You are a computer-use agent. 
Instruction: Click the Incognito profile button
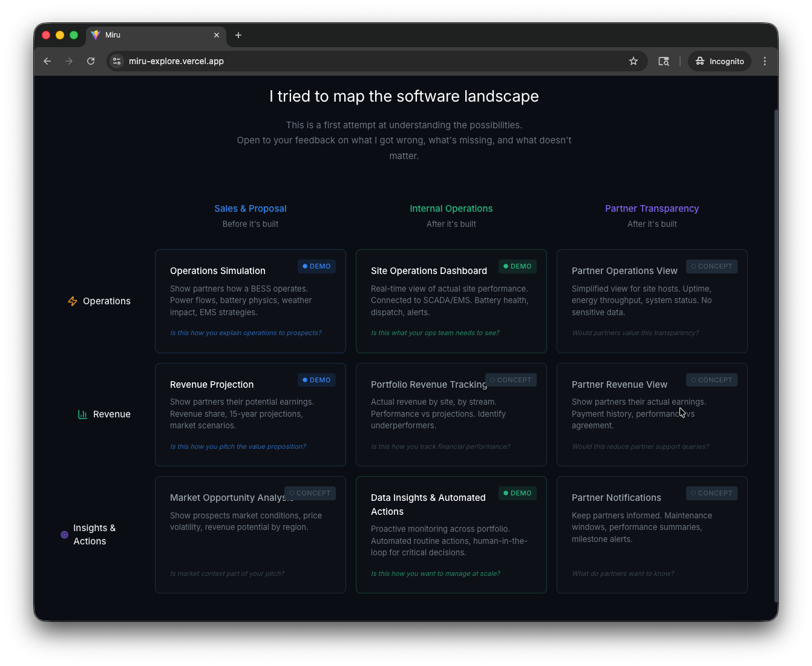[x=719, y=61]
